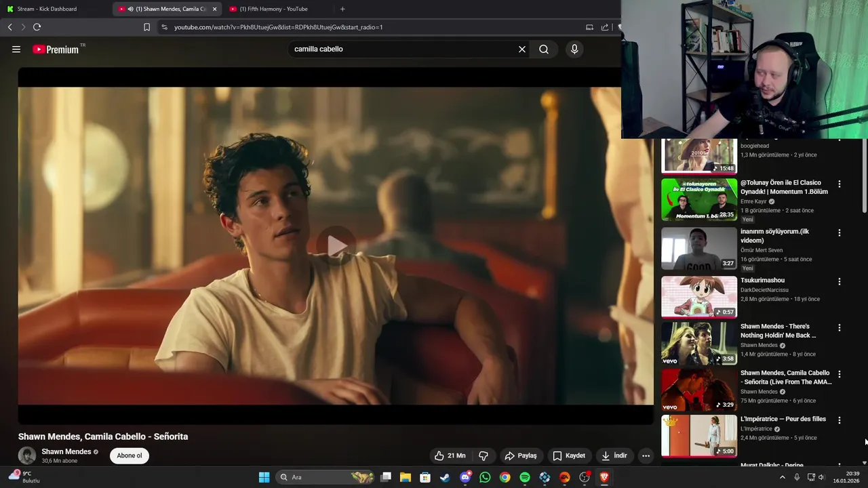Image resolution: width=868 pixels, height=488 pixels.
Task: Open WhatsApp from the taskbar
Action: 485,477
